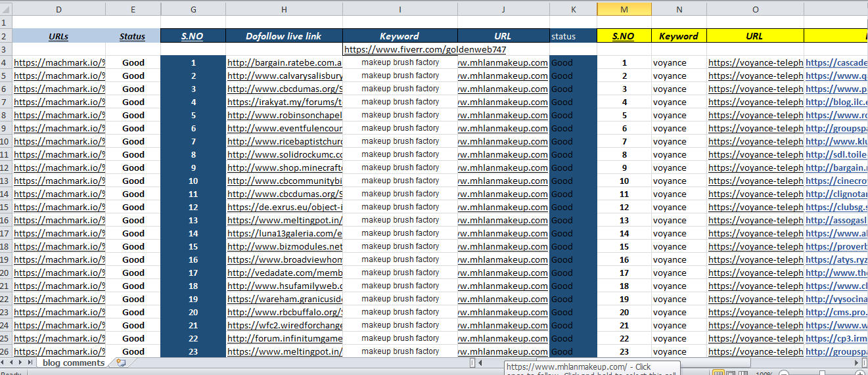Jump to last sheet using navigation arrow

click(x=30, y=363)
